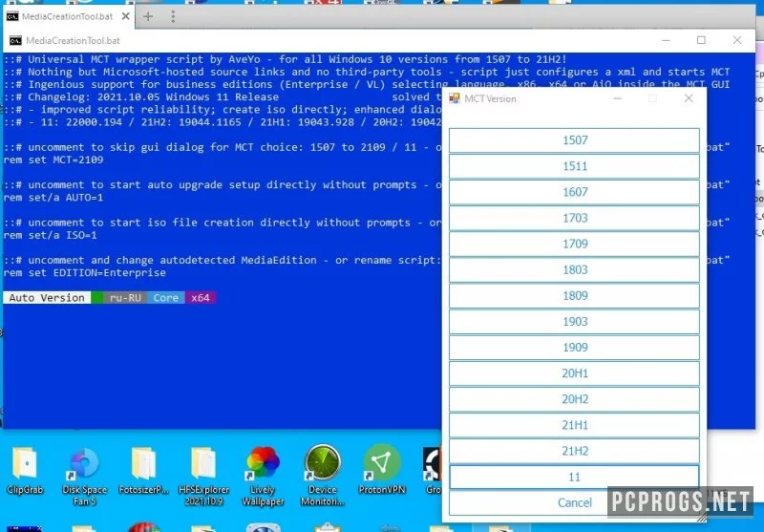Maximize the MediaCreationTool.bat console window
This screenshot has height=532, width=764.
click(701, 40)
